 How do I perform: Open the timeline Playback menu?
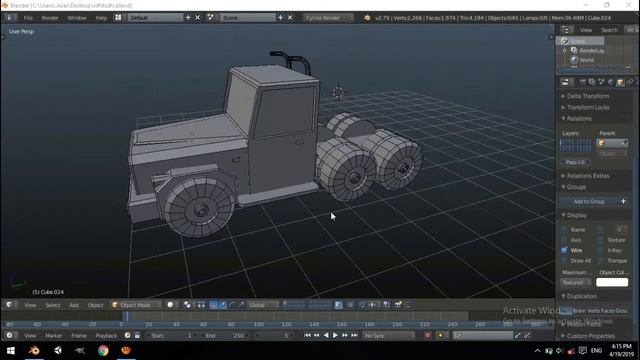point(106,336)
